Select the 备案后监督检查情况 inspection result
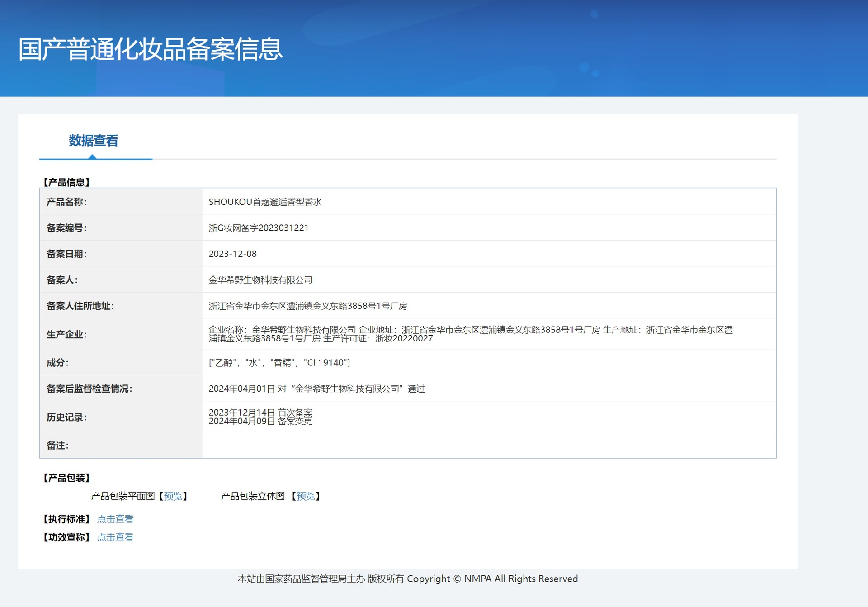 317,389
